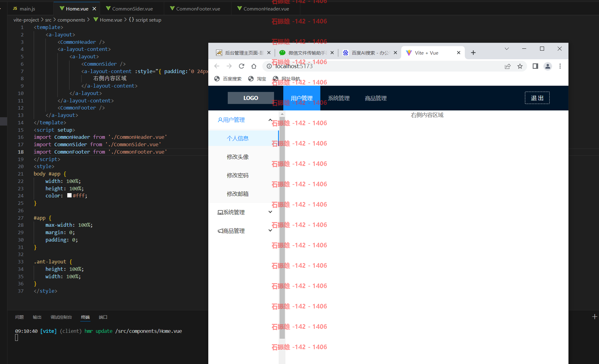Click the browser forward arrow
The width and height of the screenshot is (599, 364).
(229, 66)
